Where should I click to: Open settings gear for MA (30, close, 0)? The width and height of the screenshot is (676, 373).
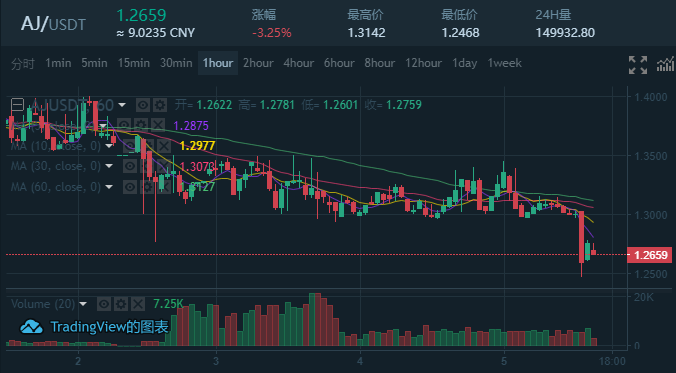[147, 166]
